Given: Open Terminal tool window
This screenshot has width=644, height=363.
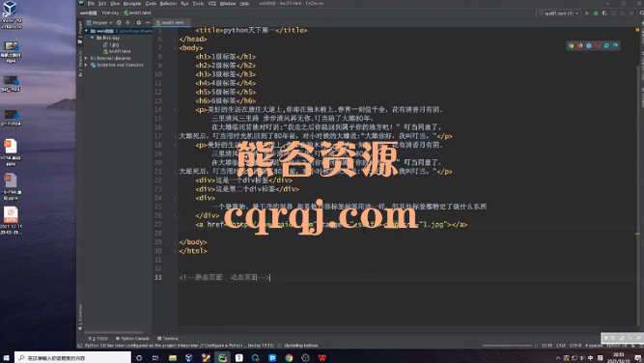Looking at the screenshot, I should pyautogui.click(x=168, y=338).
